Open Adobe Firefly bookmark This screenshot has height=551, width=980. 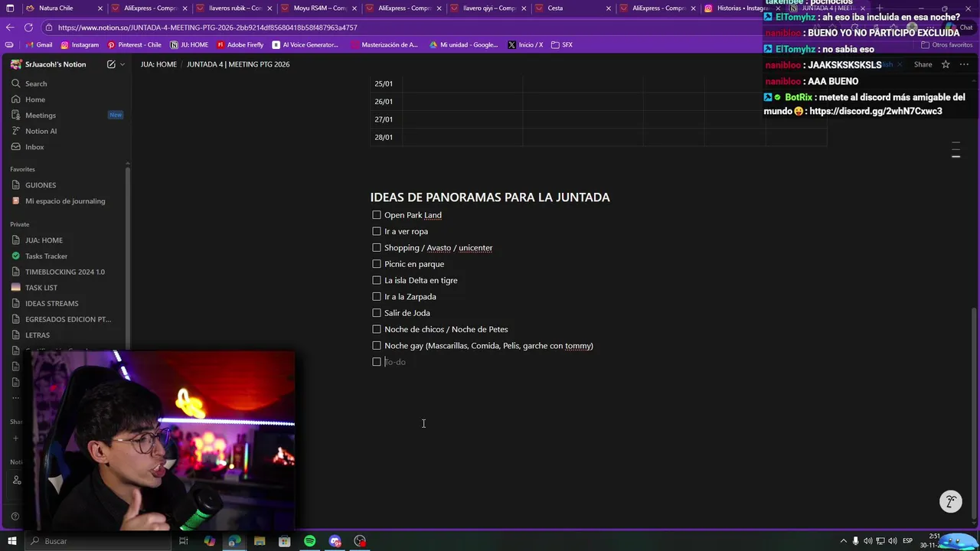(x=240, y=44)
